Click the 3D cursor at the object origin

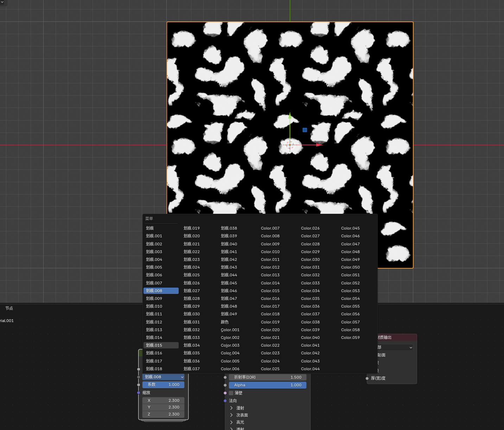pyautogui.click(x=290, y=145)
